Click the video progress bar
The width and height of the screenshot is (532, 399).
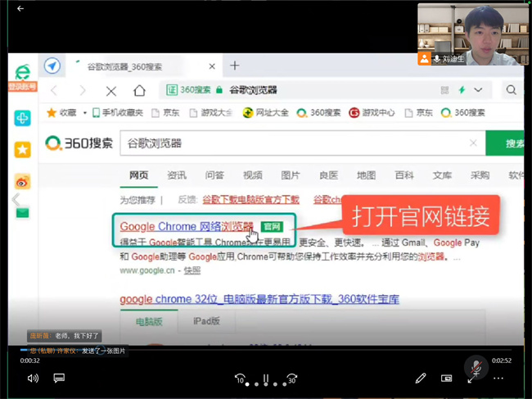266,349
